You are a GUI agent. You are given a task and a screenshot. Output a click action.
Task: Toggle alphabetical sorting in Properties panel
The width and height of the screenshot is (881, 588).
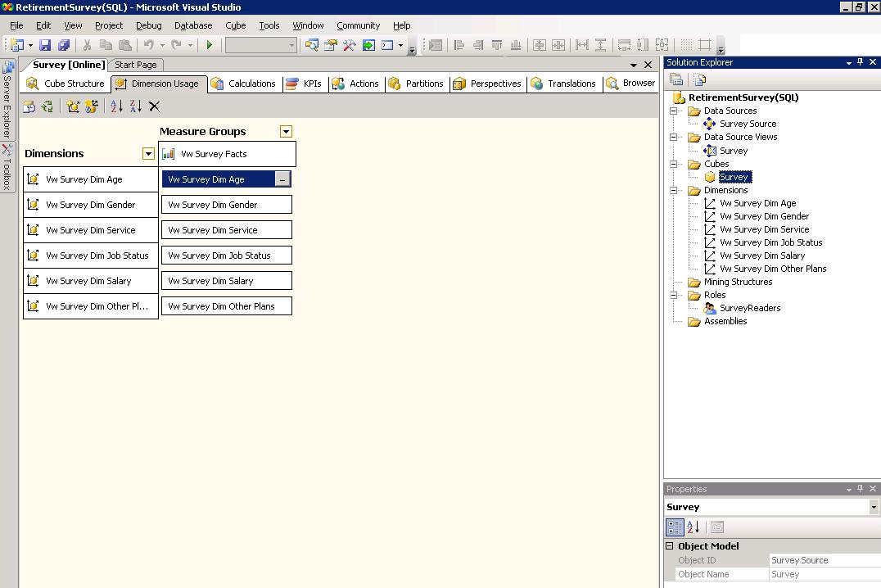pyautogui.click(x=691, y=527)
